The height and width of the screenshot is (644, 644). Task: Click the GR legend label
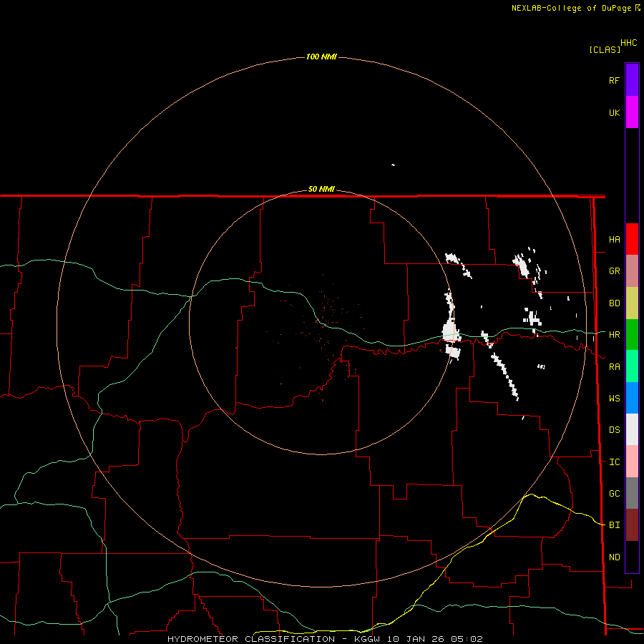tap(615, 271)
